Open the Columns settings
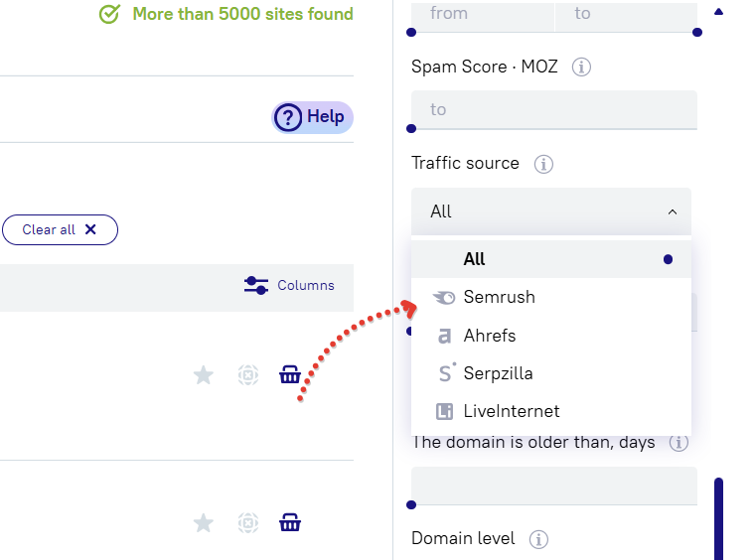This screenshot has height=560, width=755. tap(289, 285)
